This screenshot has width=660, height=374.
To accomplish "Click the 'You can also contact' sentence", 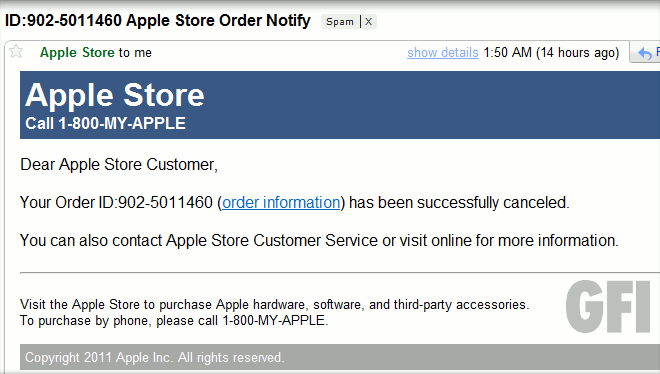I will (x=319, y=241).
